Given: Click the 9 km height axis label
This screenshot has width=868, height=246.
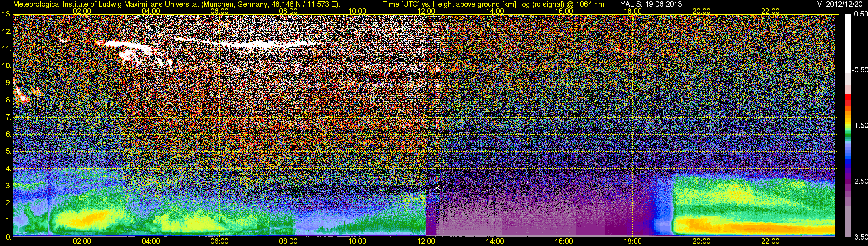Looking at the screenshot, I should click(8, 83).
